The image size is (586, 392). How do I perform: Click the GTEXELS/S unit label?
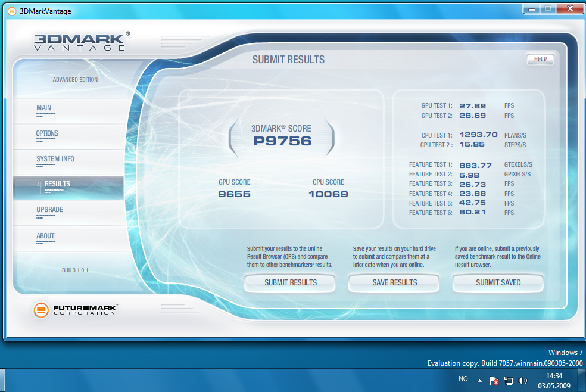pyautogui.click(x=518, y=165)
